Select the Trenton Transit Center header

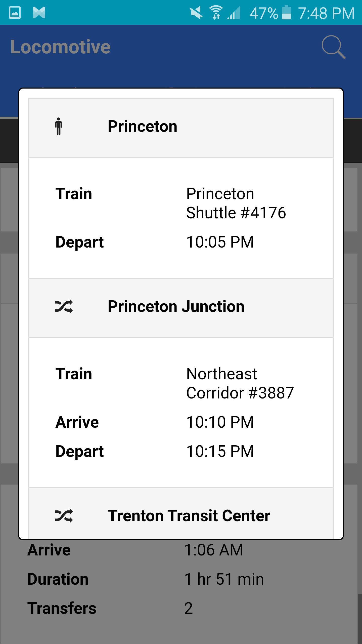(x=189, y=516)
